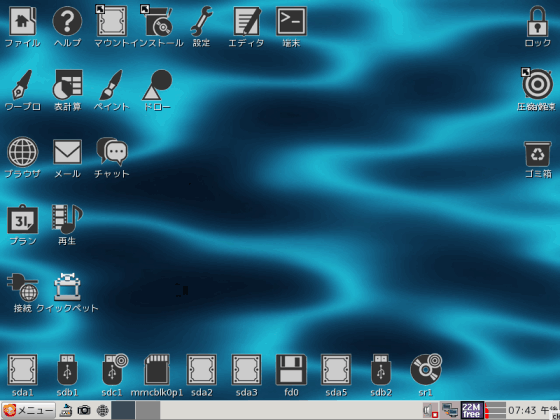The image size is (560, 420).
Task: Launch the エディタ text editor icon
Action: [246, 21]
